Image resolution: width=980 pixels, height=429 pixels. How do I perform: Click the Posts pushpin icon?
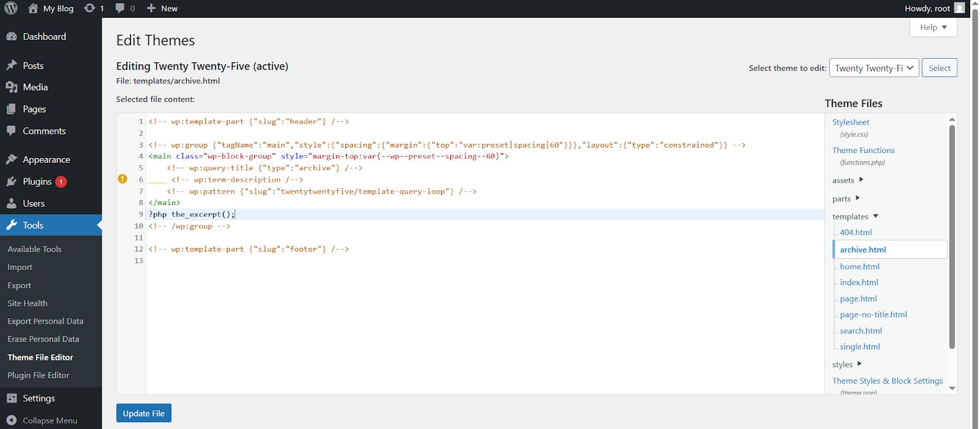pyautogui.click(x=12, y=65)
